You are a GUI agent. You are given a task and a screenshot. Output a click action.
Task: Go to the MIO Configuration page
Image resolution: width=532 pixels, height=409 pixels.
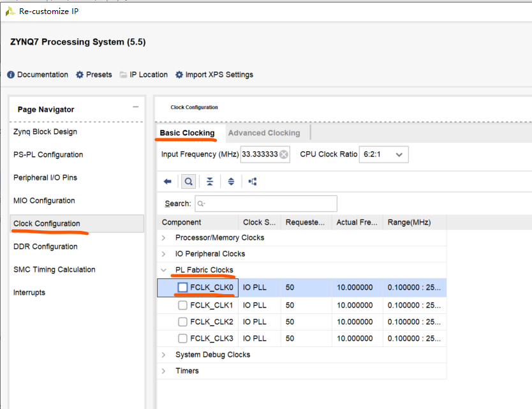click(x=44, y=200)
